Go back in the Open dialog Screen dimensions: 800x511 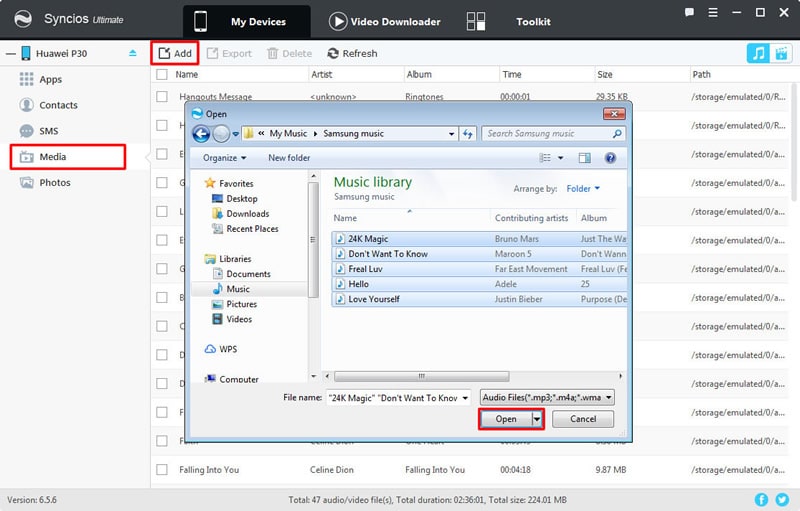(x=201, y=134)
